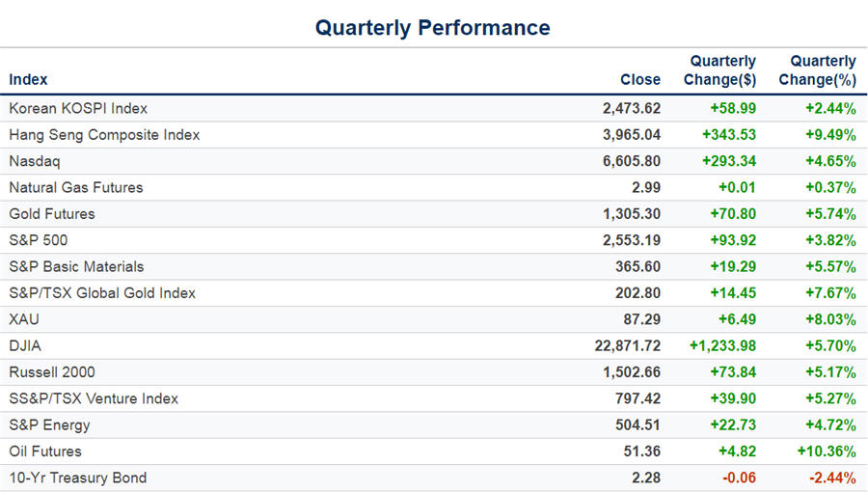Select the Oil Futures label
This screenshot has height=492, width=868.
point(45,451)
